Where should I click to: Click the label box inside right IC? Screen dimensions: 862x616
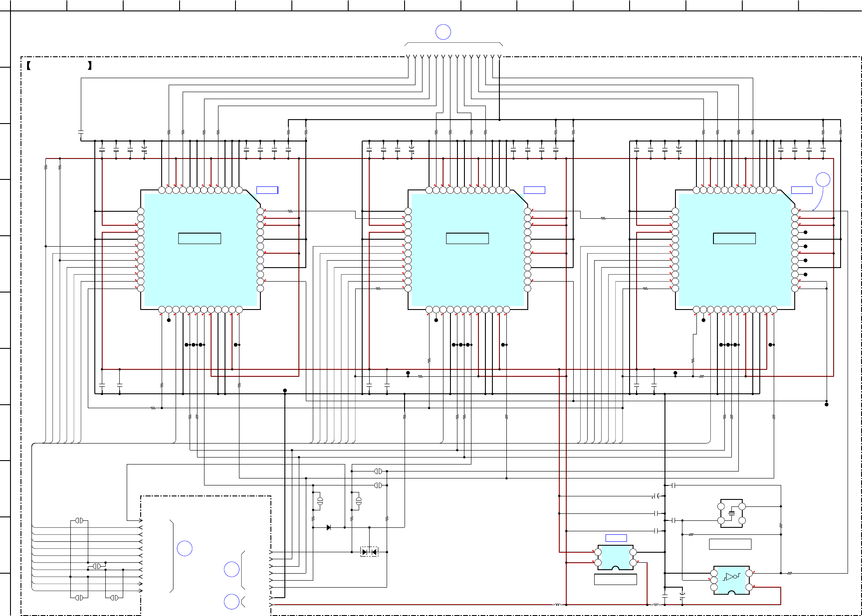[x=734, y=238]
